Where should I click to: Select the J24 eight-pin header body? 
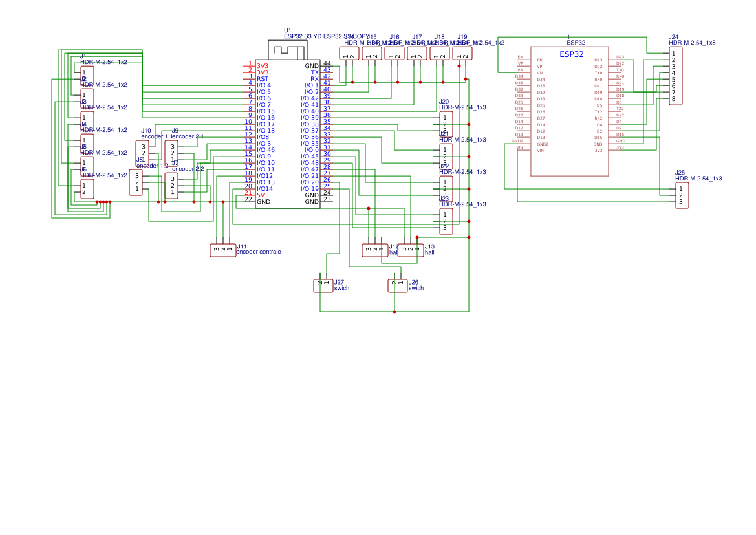675,76
